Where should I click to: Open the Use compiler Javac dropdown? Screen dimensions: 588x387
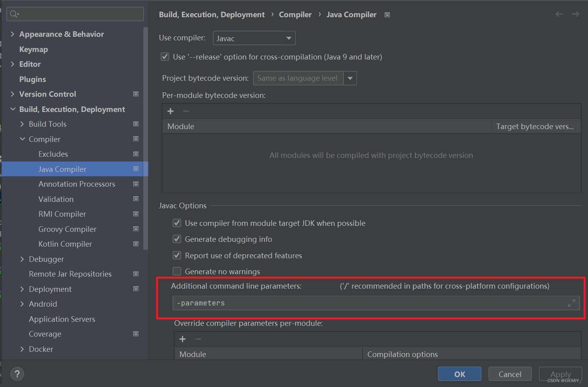pos(254,38)
